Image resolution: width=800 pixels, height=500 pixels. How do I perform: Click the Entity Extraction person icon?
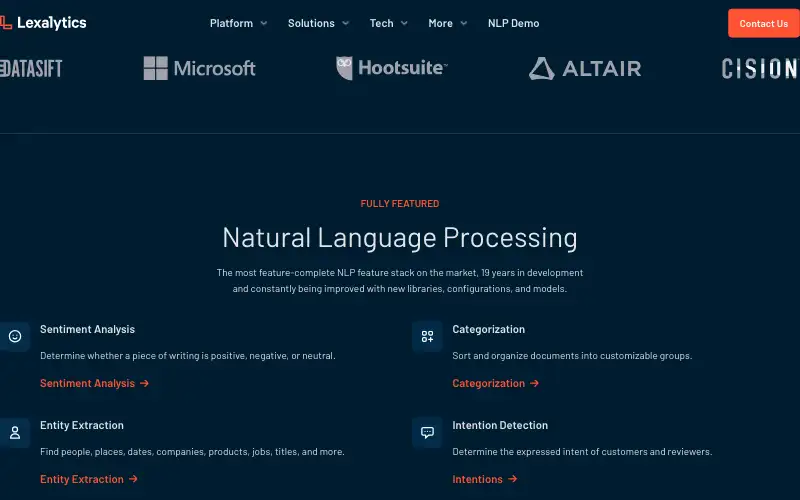click(15, 433)
